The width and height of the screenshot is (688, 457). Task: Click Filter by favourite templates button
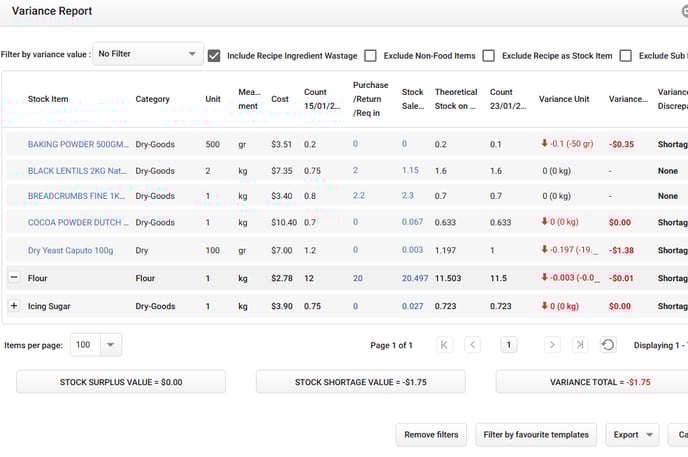[x=536, y=435]
